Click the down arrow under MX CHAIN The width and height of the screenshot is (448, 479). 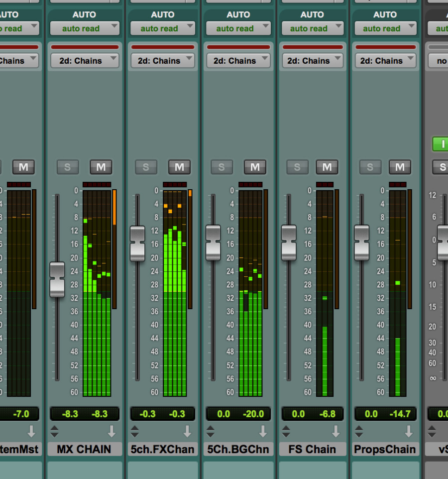point(112,431)
